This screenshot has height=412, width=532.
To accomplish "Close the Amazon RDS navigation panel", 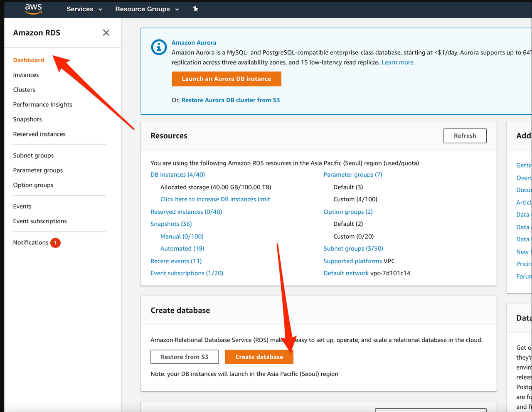I will pyautogui.click(x=106, y=32).
